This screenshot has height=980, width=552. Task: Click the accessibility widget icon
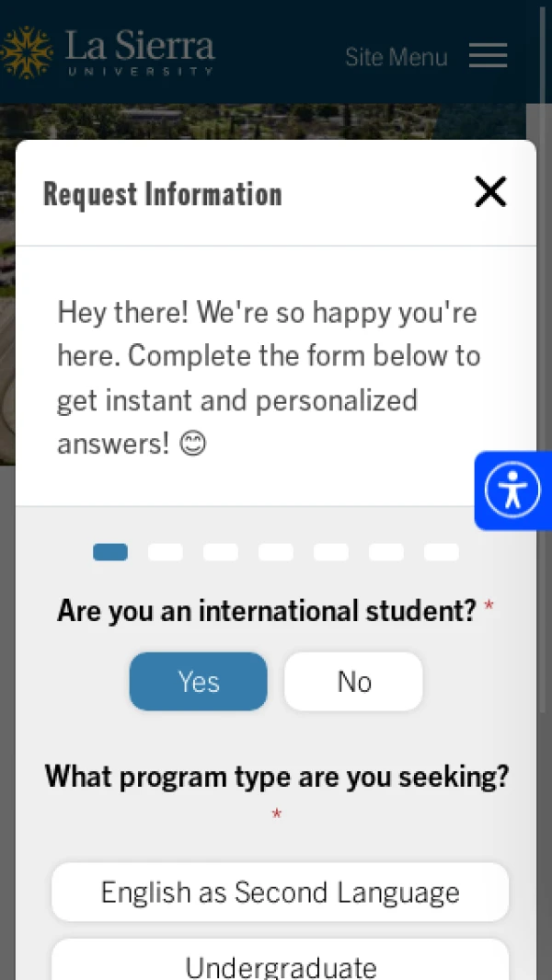point(512,490)
